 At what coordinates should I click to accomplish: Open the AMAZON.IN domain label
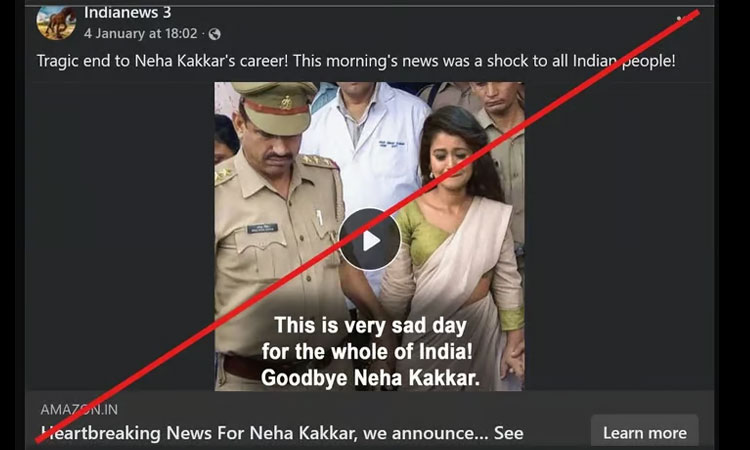pos(79,410)
